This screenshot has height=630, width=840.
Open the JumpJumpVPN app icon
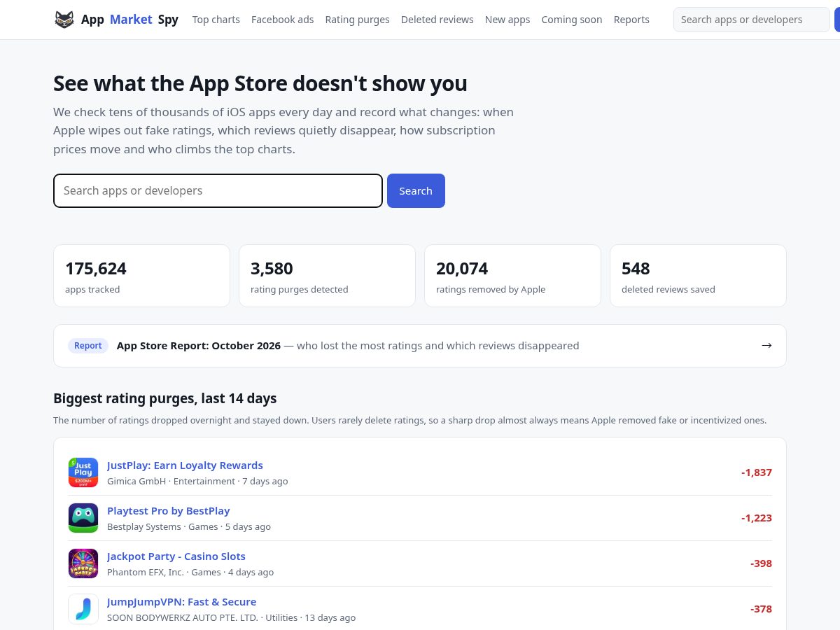click(x=83, y=609)
